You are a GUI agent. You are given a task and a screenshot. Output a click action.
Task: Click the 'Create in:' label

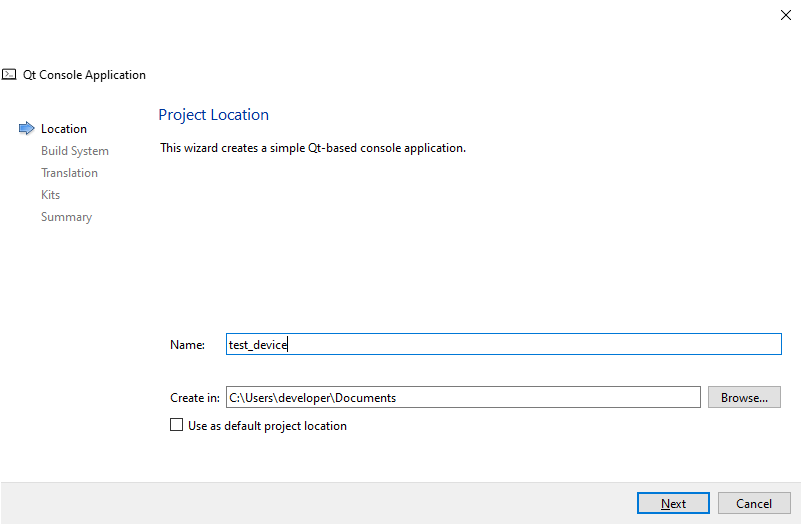click(195, 398)
